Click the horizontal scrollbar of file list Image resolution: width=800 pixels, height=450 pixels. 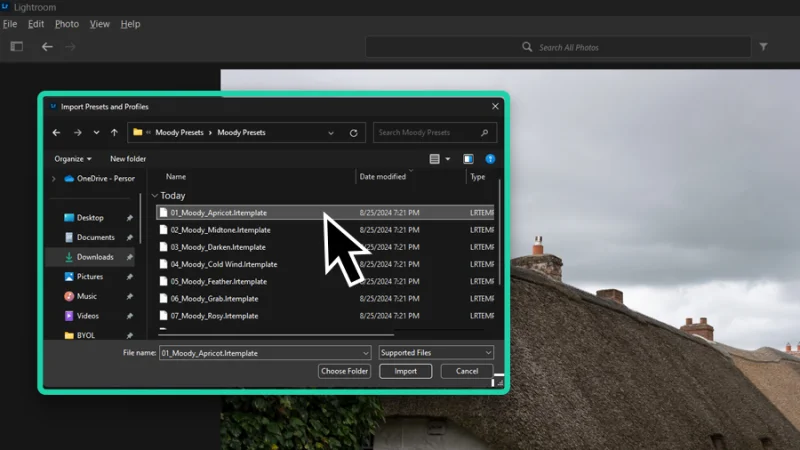click(276, 335)
